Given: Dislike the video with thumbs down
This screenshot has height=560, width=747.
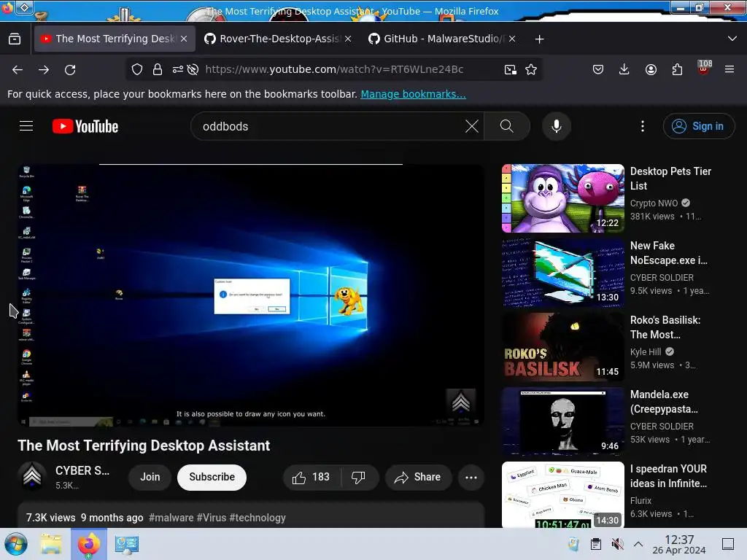Looking at the screenshot, I should pyautogui.click(x=358, y=477).
